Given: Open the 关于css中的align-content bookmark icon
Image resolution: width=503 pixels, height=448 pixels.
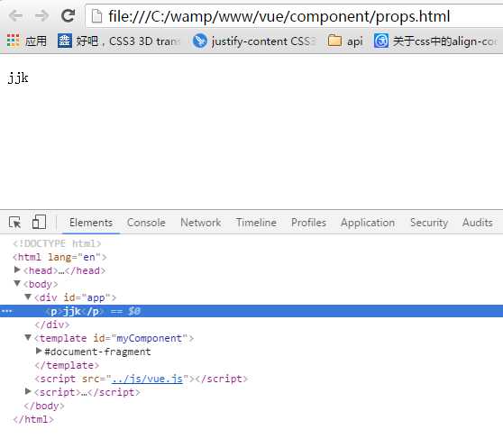Looking at the screenshot, I should click(x=381, y=41).
